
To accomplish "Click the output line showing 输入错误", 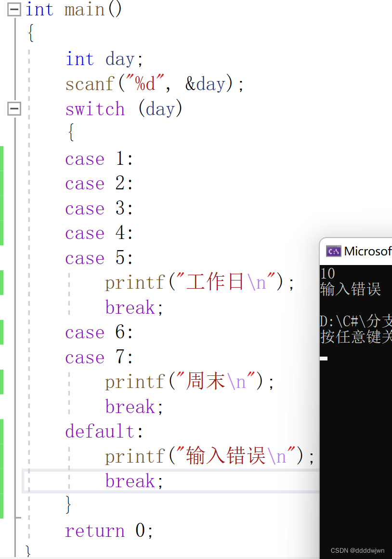I will [x=350, y=289].
